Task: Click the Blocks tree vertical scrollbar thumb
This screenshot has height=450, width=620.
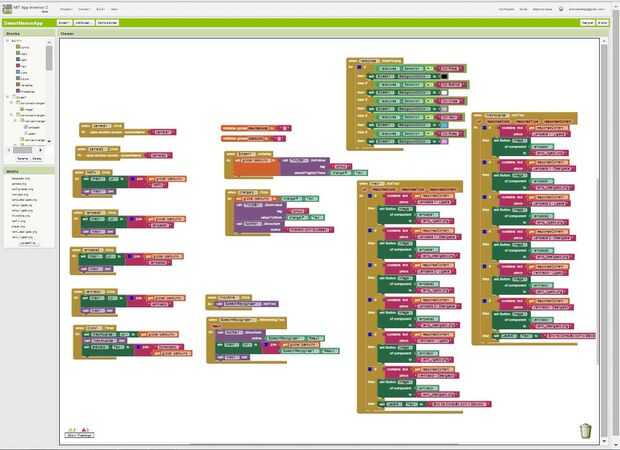Action: click(x=49, y=58)
